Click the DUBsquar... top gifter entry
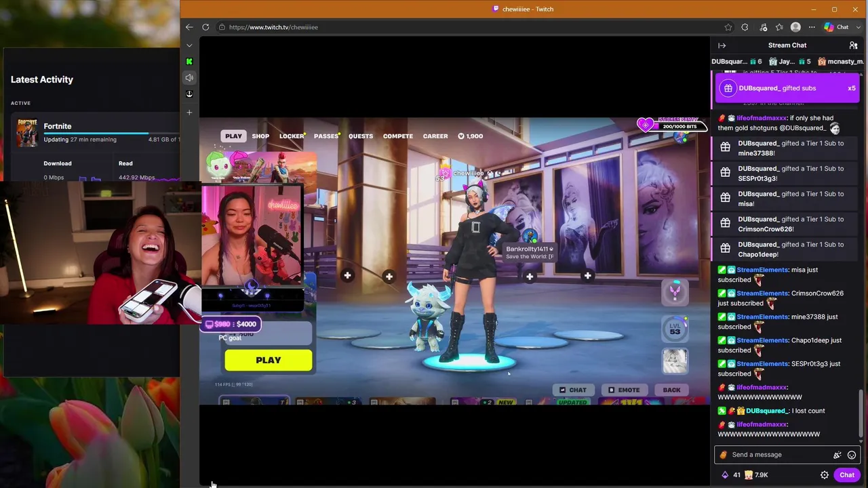Screen dimensions: 868x488 point(736,62)
